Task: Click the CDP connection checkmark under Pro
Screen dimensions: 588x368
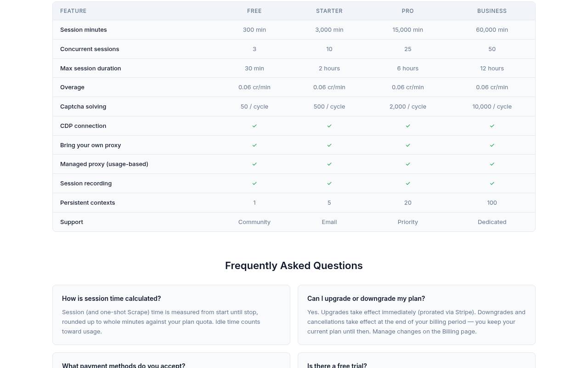Action: (x=408, y=126)
